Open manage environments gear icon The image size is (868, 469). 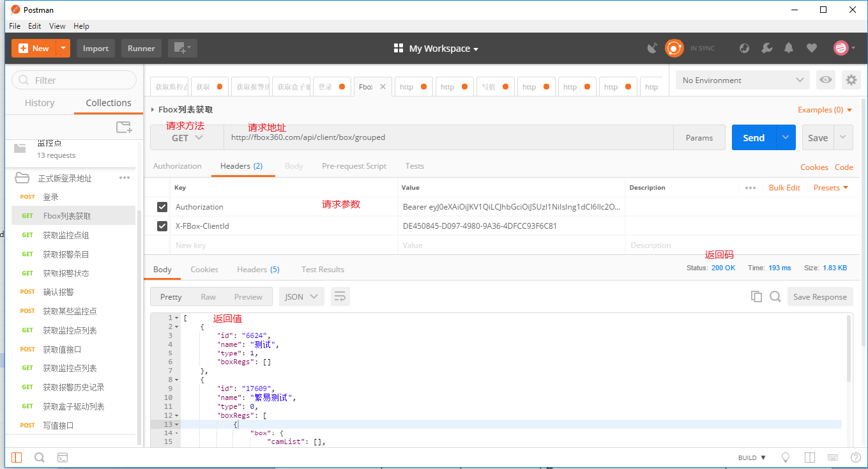pos(851,80)
